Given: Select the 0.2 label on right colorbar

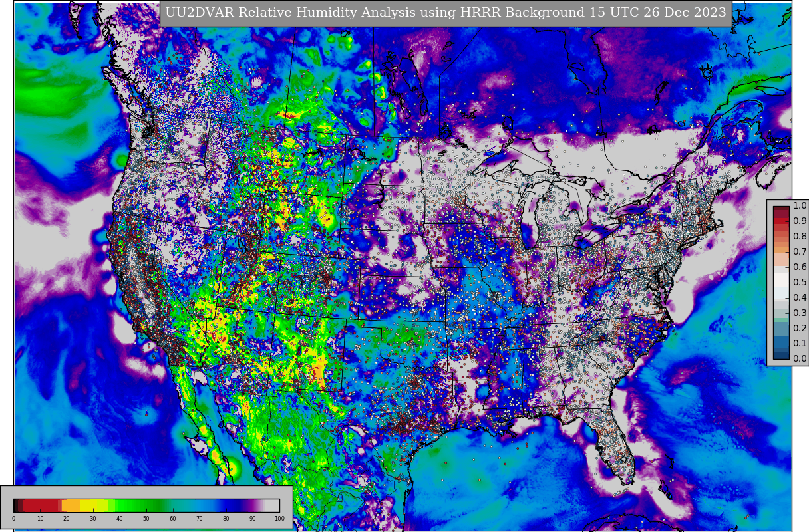Looking at the screenshot, I should point(800,328).
